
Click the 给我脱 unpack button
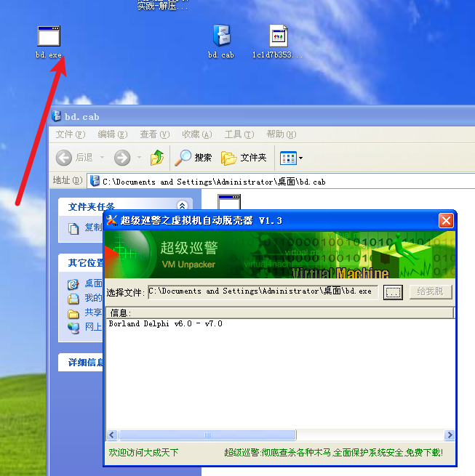coord(431,291)
